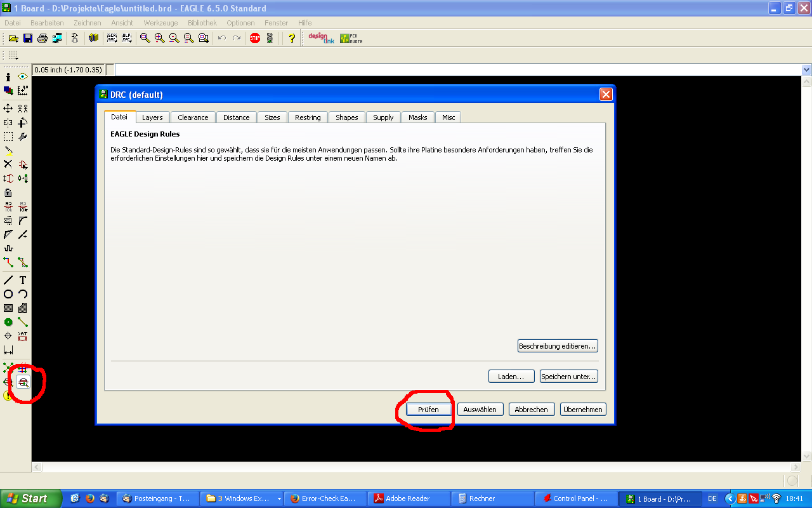Select the Dimension tool icon
The height and width of the screenshot is (508, 812).
point(8,350)
